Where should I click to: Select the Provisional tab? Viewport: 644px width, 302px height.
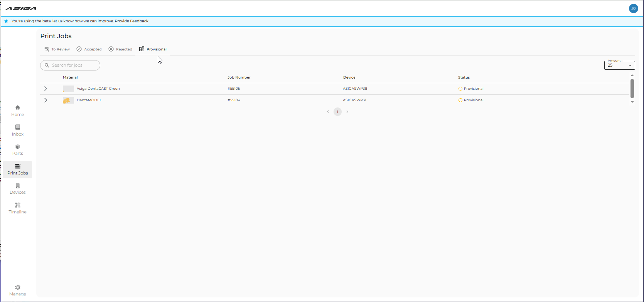coord(153,49)
